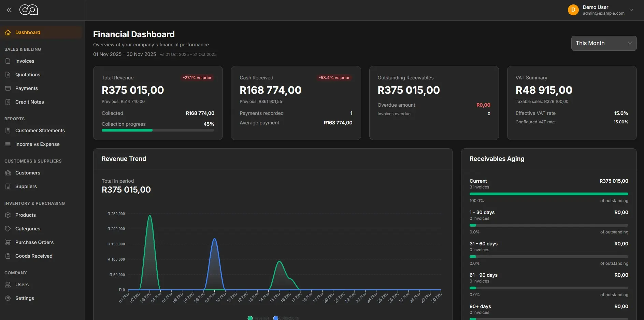Open the This Month period dropdown
The image size is (644, 320).
point(603,43)
